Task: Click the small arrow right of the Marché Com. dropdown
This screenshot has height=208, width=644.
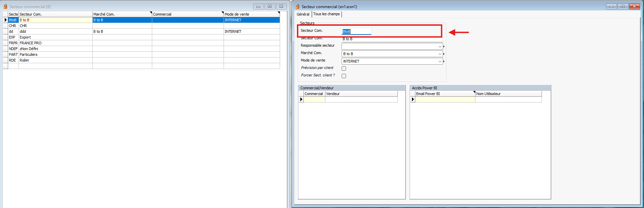Action: 444,54
